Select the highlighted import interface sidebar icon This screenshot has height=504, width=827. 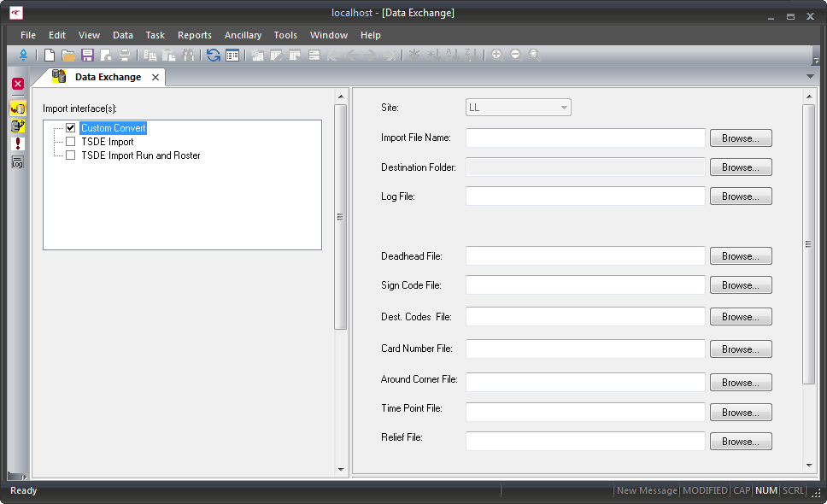(16, 108)
